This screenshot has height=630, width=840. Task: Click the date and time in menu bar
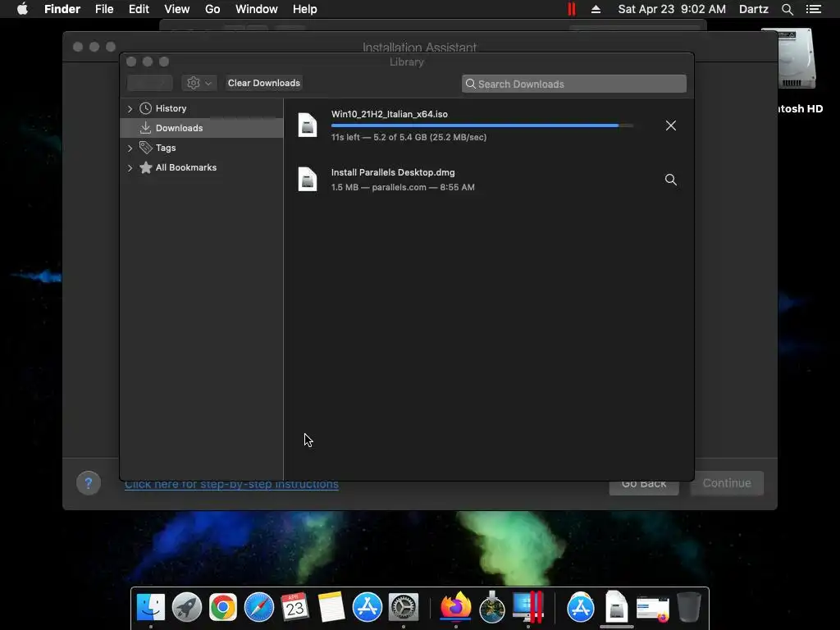coord(672,9)
